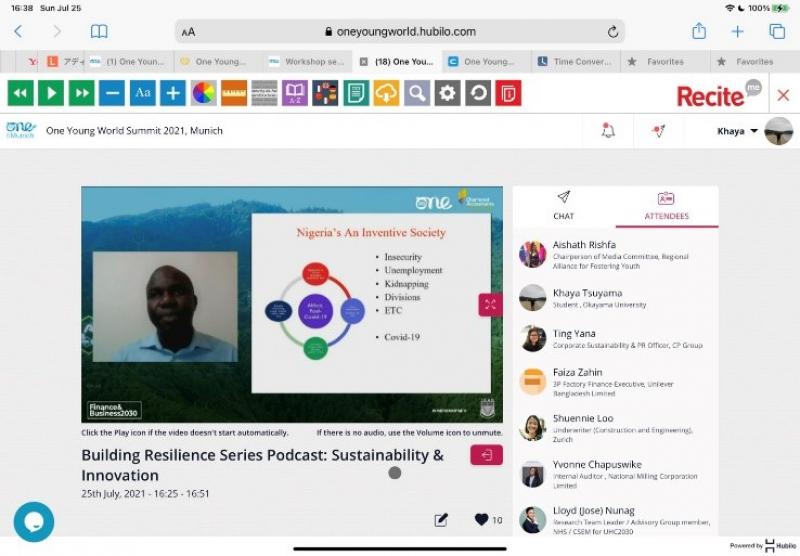Open attendee Shuennie Loo
Viewport: 800px width, 556px height.
[x=616, y=428]
